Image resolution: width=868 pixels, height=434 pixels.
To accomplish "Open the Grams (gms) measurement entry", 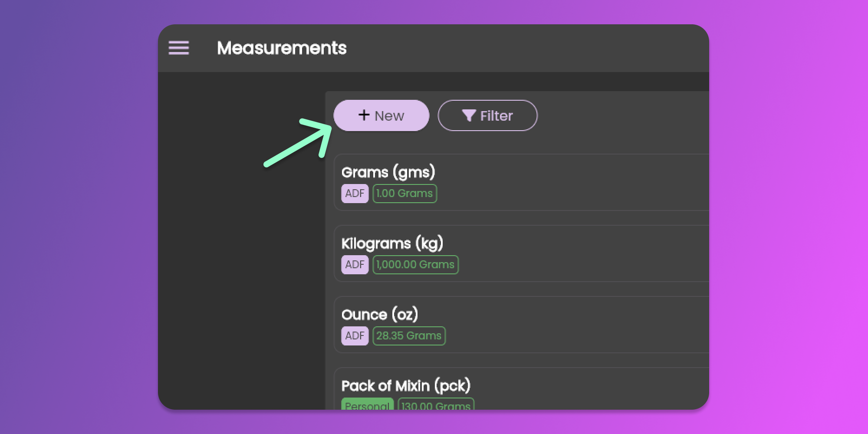I will (x=388, y=172).
